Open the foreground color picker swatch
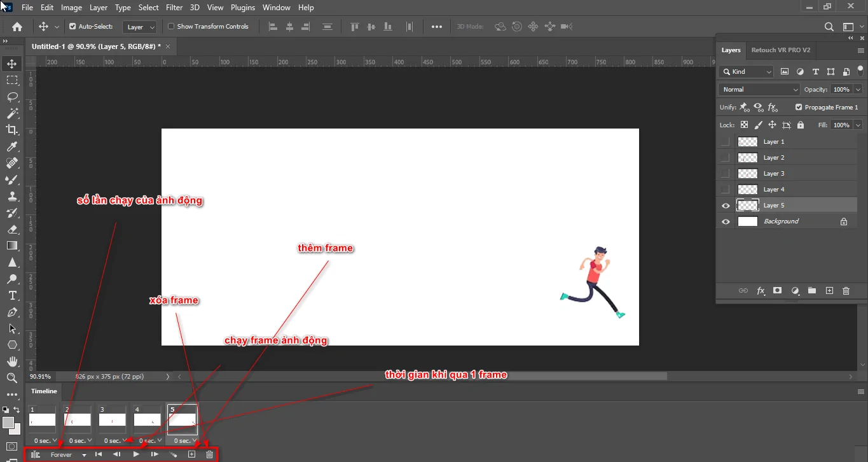 [x=8, y=422]
